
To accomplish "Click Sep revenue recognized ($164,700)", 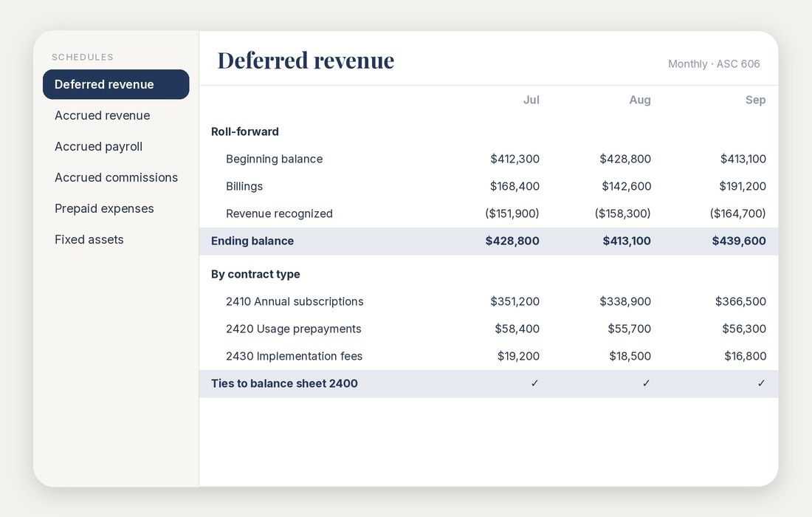I will tap(738, 213).
